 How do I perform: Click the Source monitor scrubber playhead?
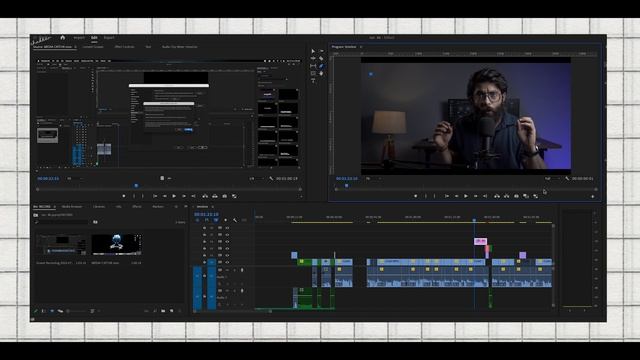click(x=136, y=186)
